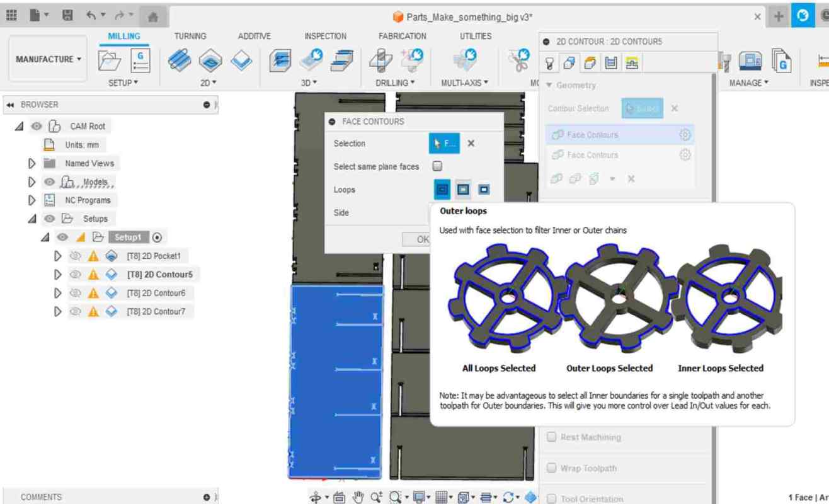The width and height of the screenshot is (829, 504).
Task: Select the Hole Recognition icon
Action: (412, 61)
